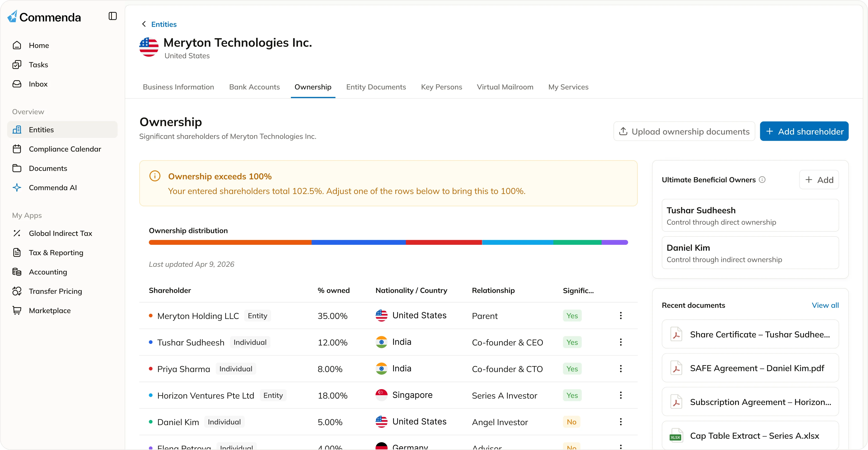The height and width of the screenshot is (450, 868).
Task: Open row menu for Horizon Ventures Pte Ltd
Action: tap(621, 395)
